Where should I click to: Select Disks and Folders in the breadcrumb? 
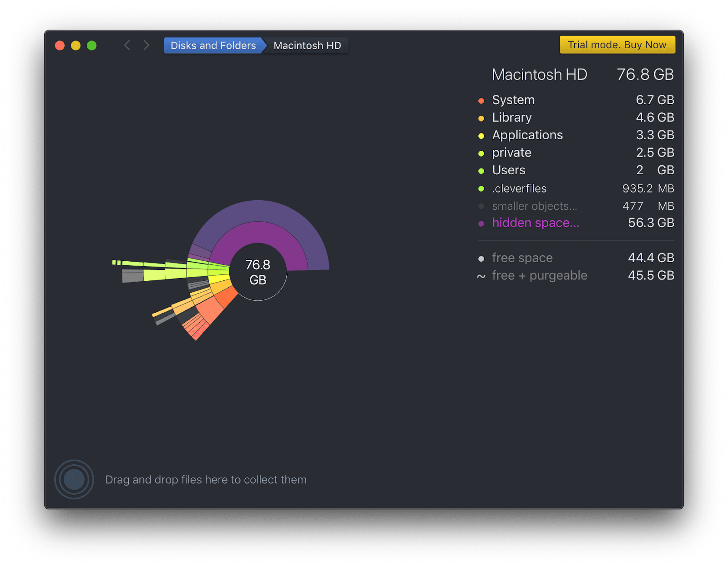point(213,45)
